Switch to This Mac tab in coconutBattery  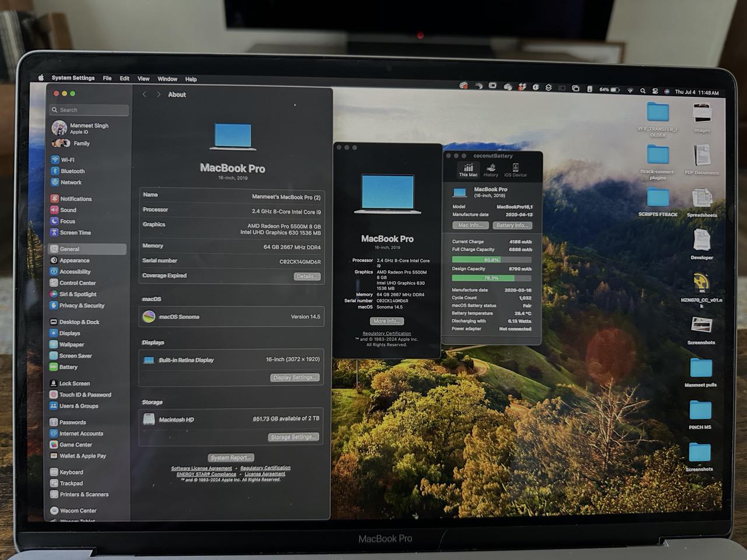pyautogui.click(x=468, y=170)
